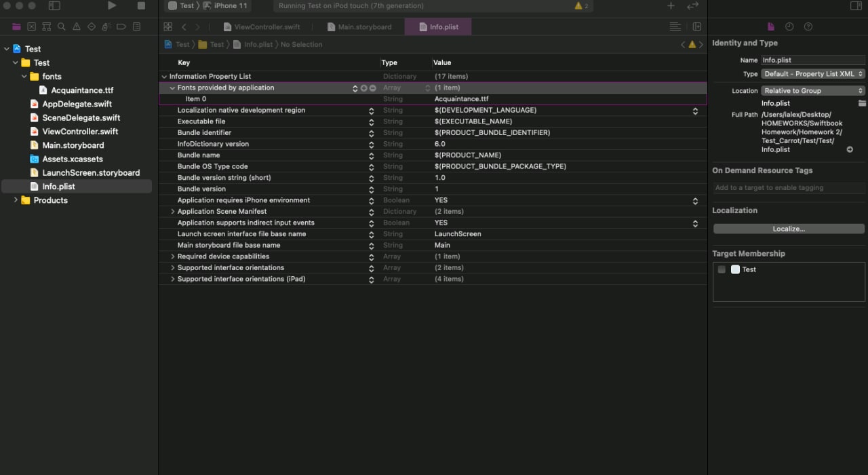Enable Test target membership checkbox
The width and height of the screenshot is (868, 475).
(722, 269)
